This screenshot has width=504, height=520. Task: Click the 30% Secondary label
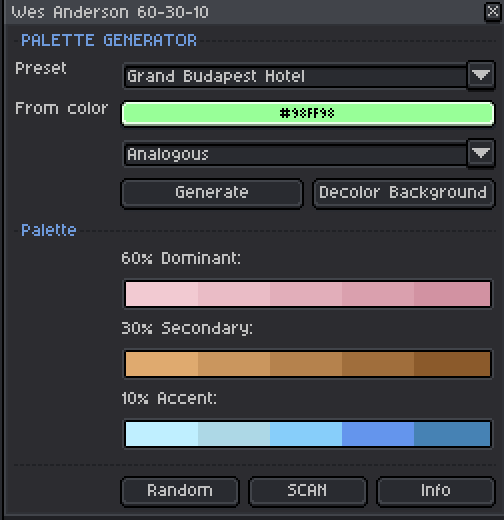coord(187,329)
